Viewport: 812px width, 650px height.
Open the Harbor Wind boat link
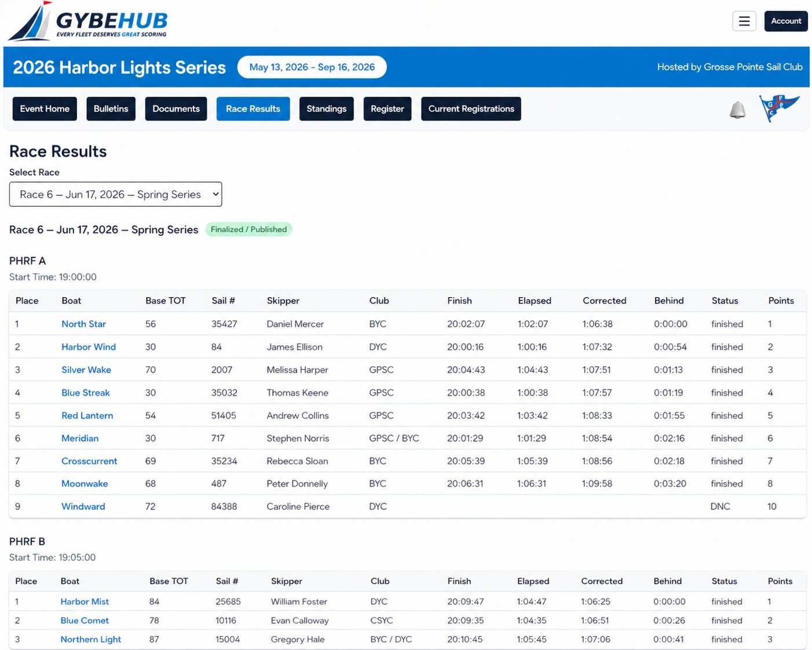click(x=89, y=347)
